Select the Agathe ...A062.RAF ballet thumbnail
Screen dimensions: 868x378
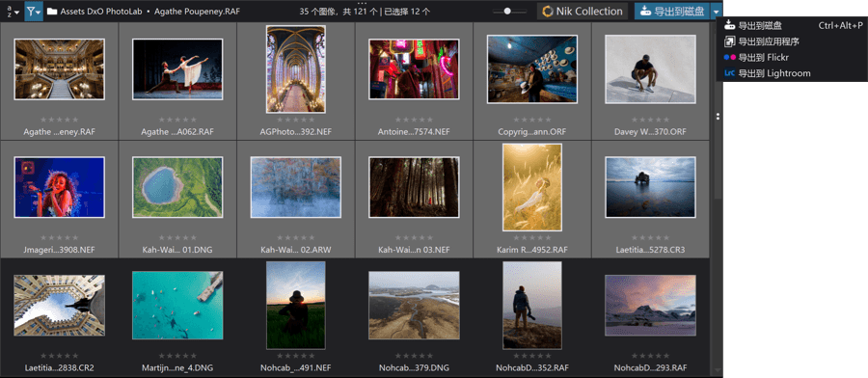click(x=177, y=69)
